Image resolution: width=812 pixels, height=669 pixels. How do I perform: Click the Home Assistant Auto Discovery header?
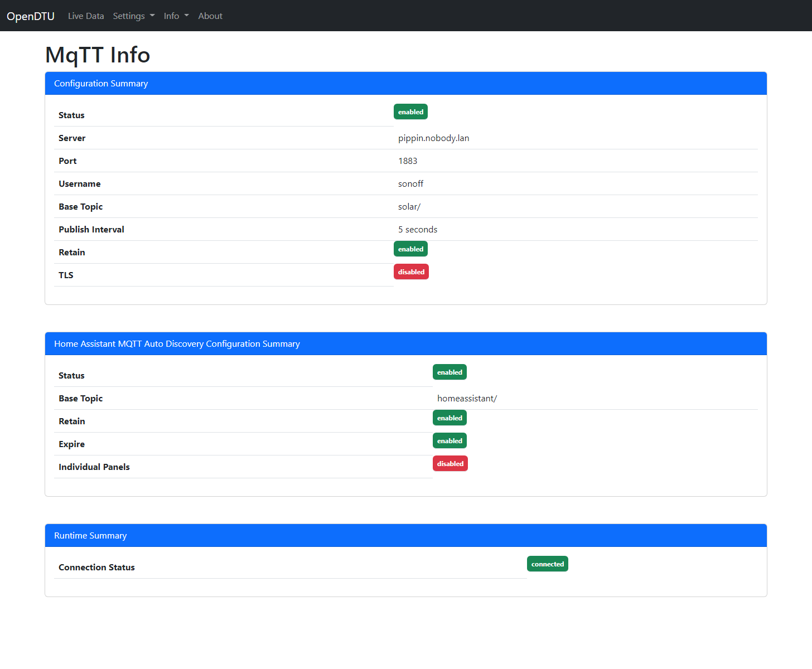177,344
